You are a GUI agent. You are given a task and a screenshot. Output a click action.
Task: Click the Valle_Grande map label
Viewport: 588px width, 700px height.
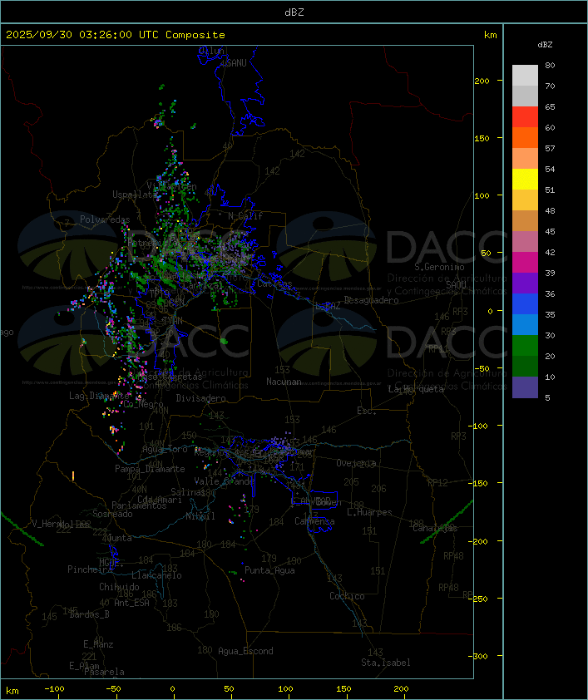224,481
